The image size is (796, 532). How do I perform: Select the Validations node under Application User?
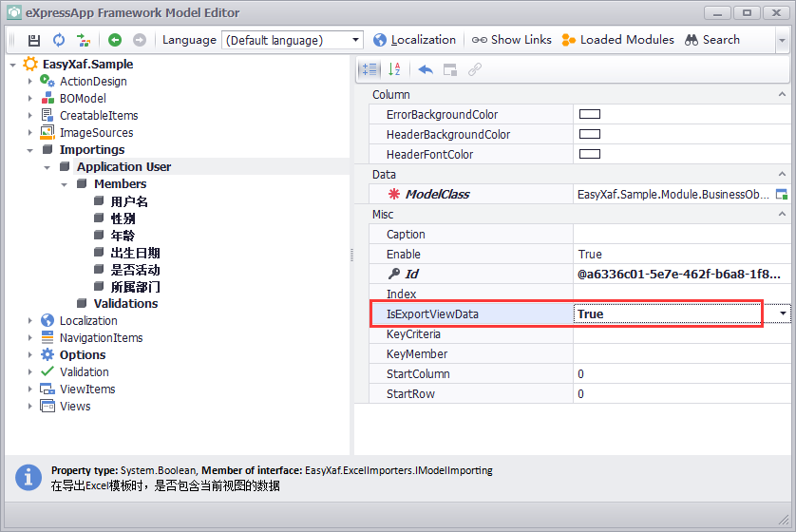(125, 304)
